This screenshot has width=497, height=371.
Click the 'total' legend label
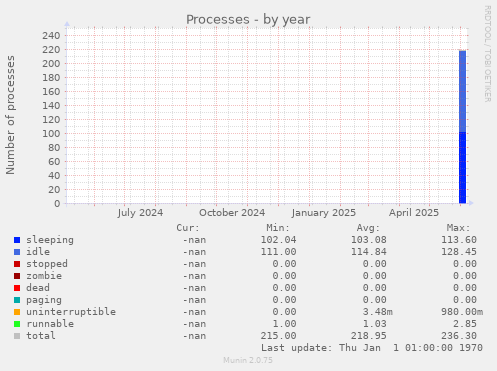pyautogui.click(x=41, y=336)
